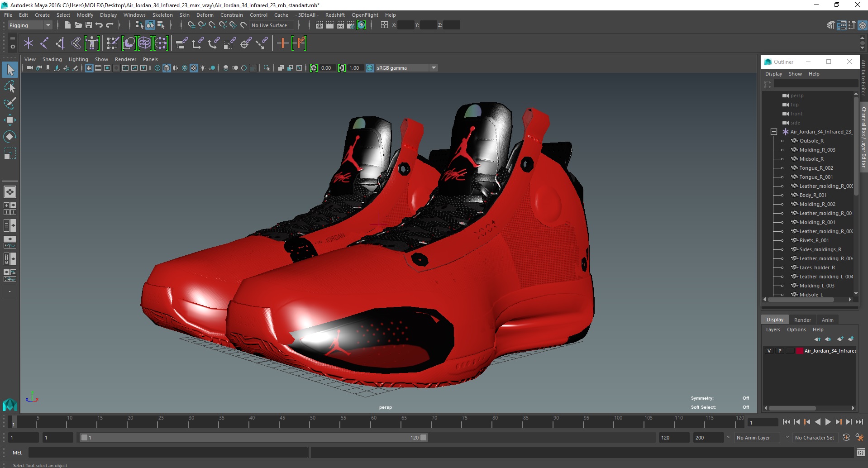Click the Parent Constraint icon
The width and height of the screenshot is (868, 468).
181,43
